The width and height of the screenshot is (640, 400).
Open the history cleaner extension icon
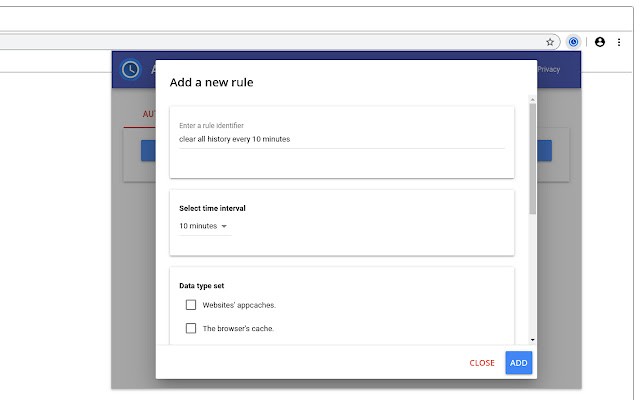click(x=574, y=42)
